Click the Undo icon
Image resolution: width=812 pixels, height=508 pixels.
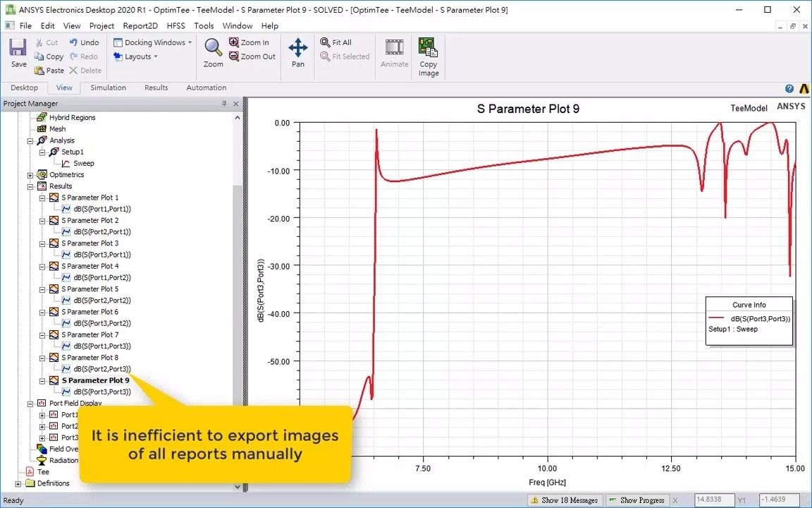coord(84,42)
